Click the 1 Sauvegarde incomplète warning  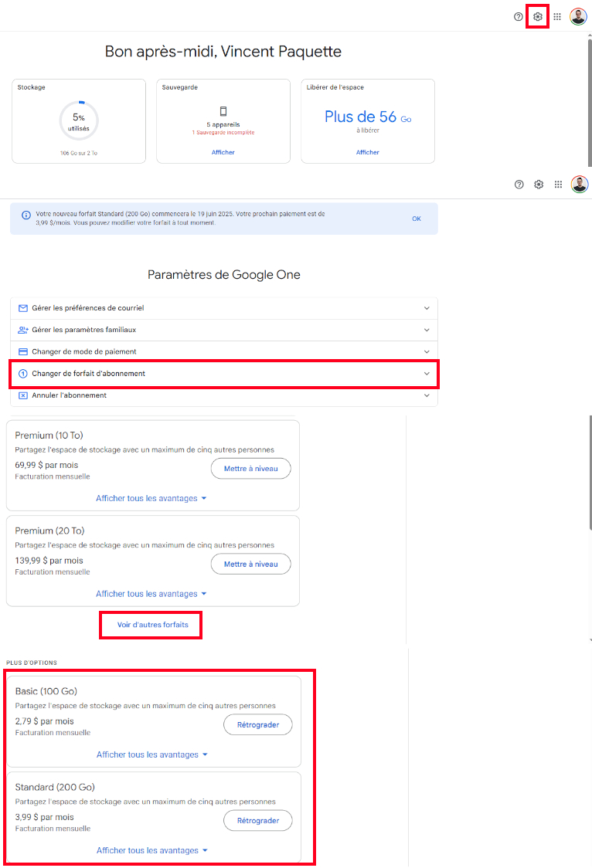223,132
